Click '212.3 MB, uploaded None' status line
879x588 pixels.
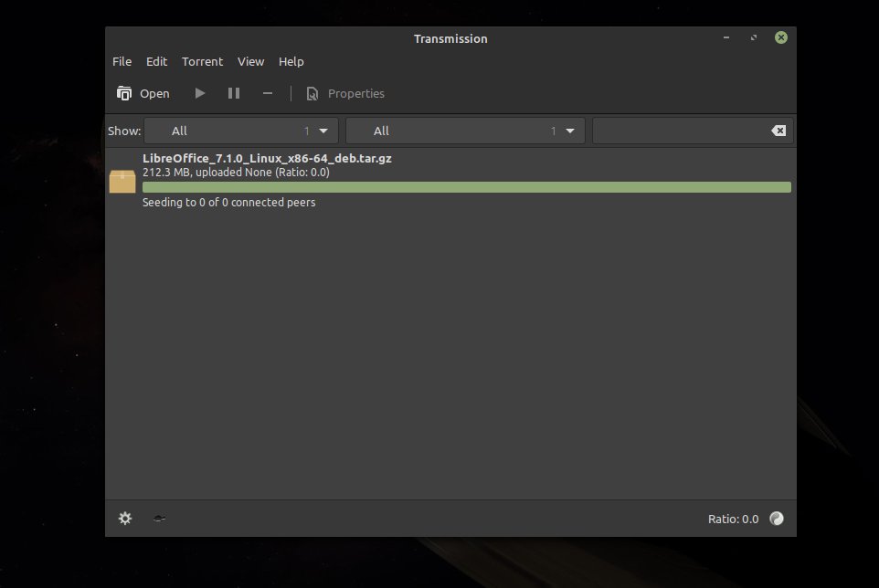coord(236,173)
